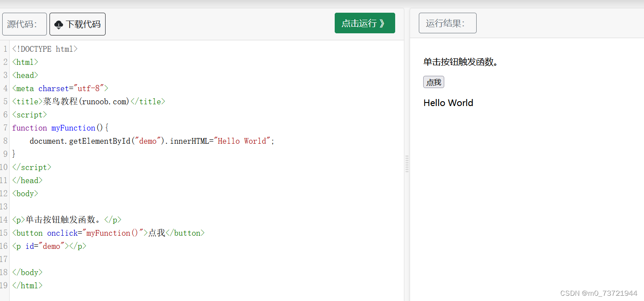Click the empty line 17 in editor

coord(206,259)
